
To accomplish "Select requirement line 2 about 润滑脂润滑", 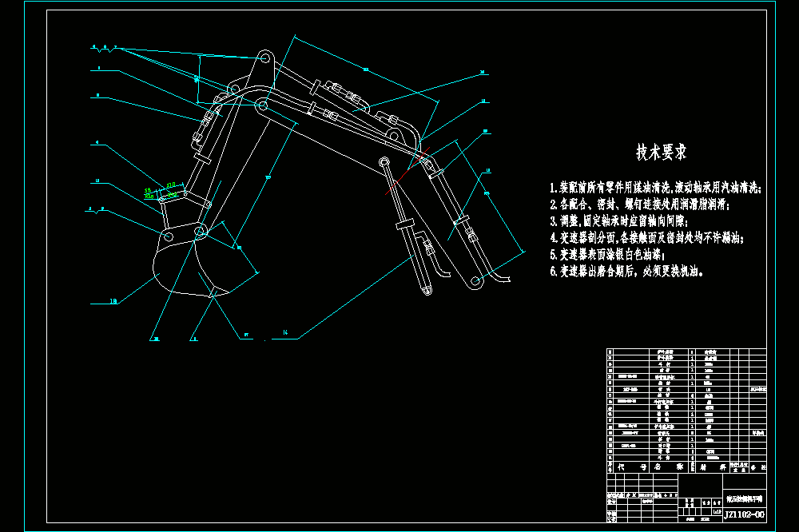I will coord(640,204).
